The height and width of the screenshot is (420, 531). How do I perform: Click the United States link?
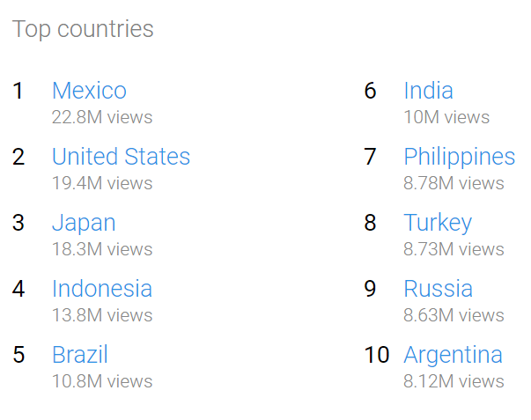coord(122,157)
